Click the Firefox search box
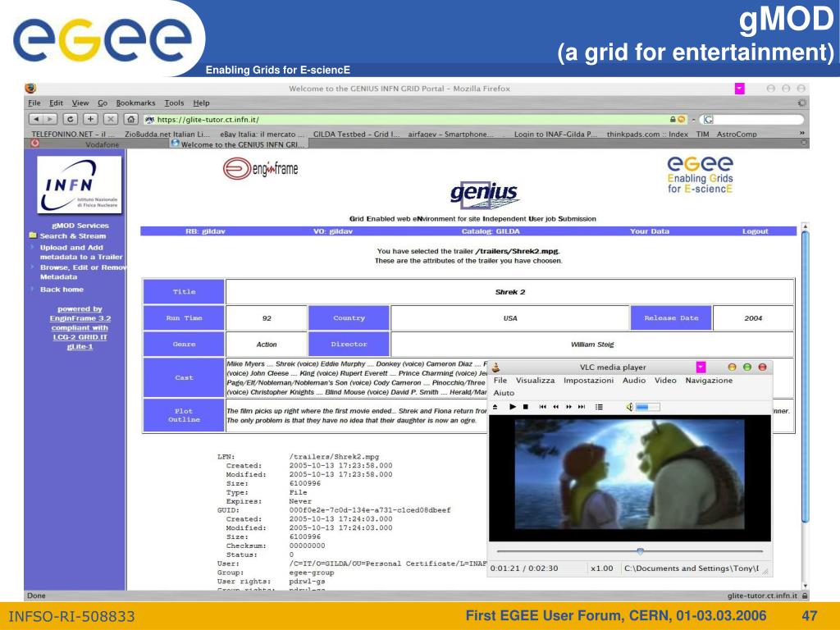This screenshot has width=840, height=630. point(751,120)
